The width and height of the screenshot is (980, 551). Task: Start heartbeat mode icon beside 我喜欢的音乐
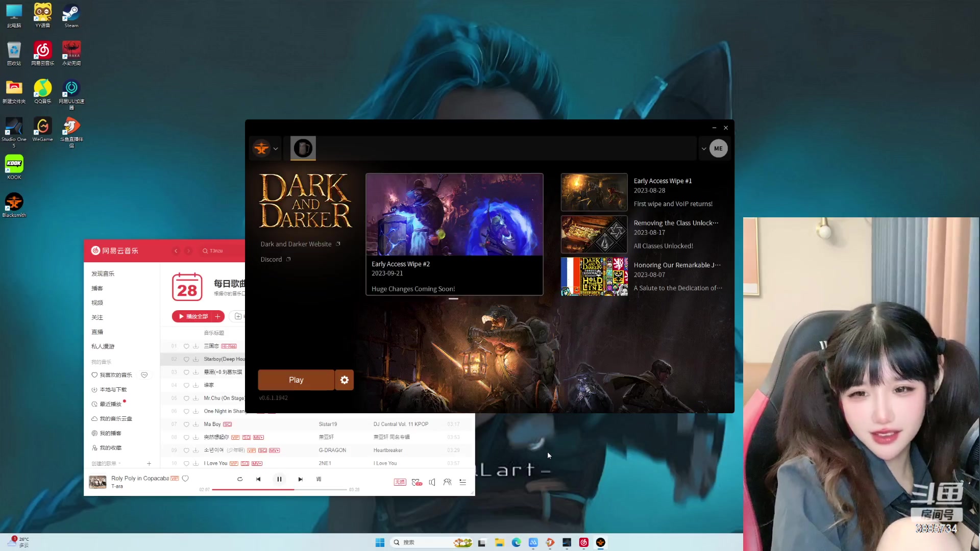[144, 375]
